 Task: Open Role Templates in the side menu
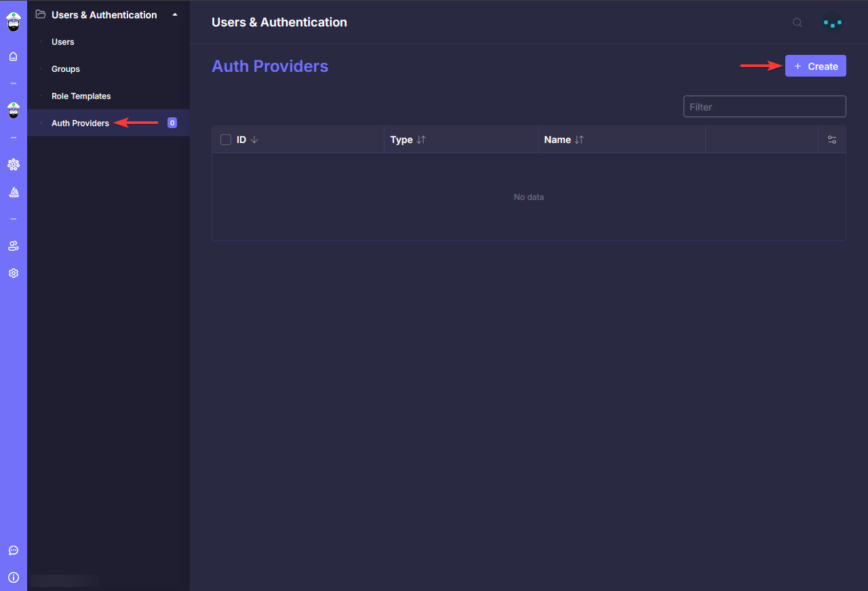click(81, 96)
